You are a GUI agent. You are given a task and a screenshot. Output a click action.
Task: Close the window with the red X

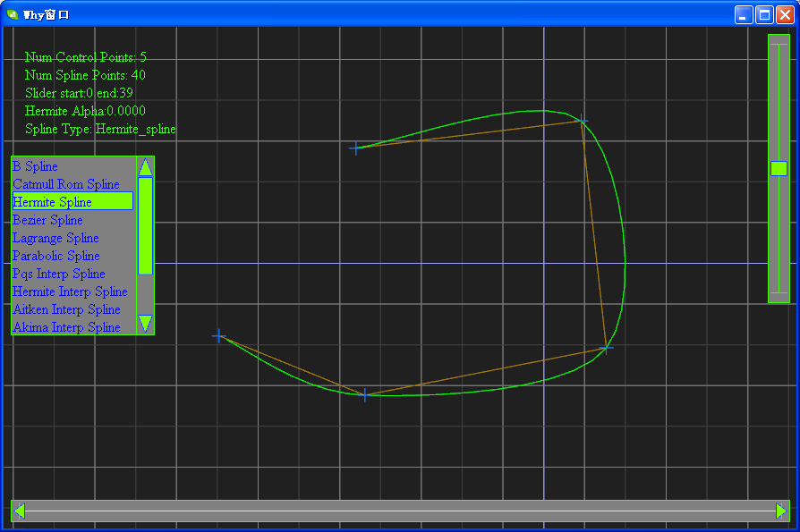coord(785,15)
